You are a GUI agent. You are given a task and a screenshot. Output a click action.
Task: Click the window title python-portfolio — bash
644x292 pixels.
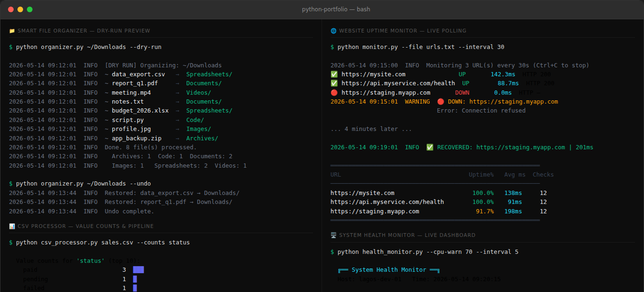336,9
